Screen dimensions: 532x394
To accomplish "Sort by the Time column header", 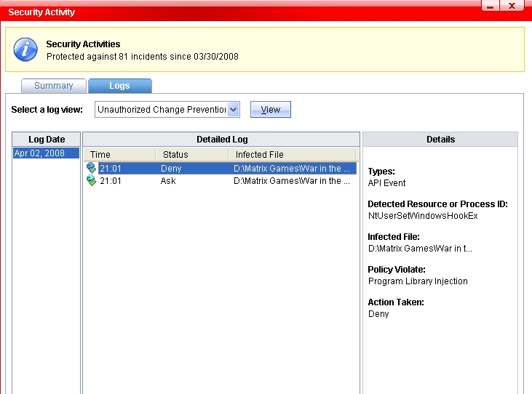I will click(x=120, y=155).
